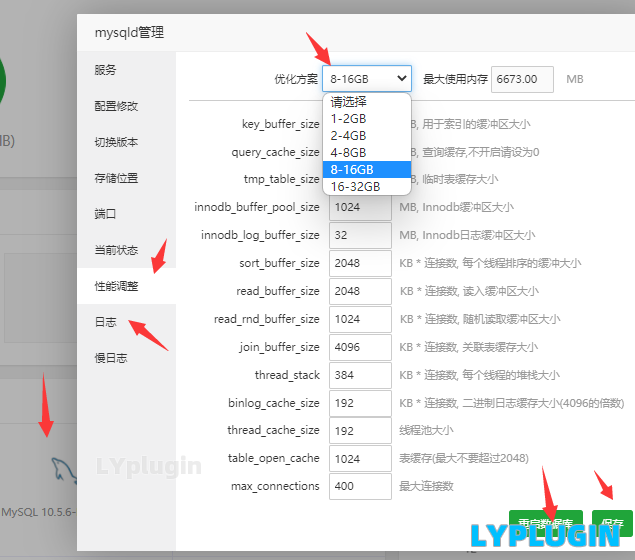Edit the innodb_buffer_pool_size value field
Image resolution: width=635 pixels, height=560 pixels.
pos(360,207)
